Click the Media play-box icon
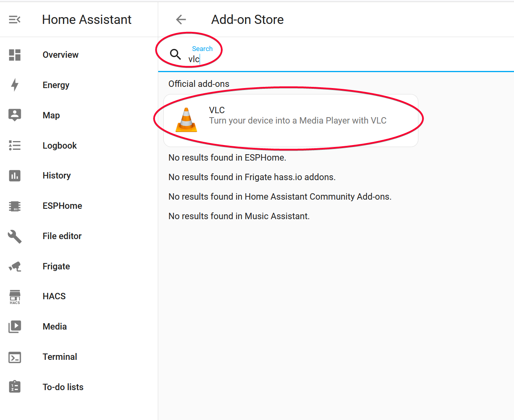The height and width of the screenshot is (420, 514). [15, 327]
